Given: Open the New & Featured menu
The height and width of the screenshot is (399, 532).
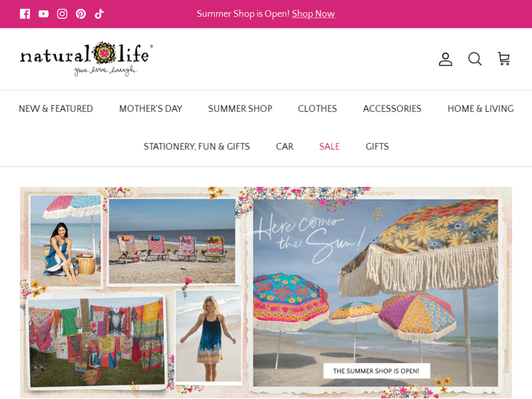Looking at the screenshot, I should [x=55, y=109].
